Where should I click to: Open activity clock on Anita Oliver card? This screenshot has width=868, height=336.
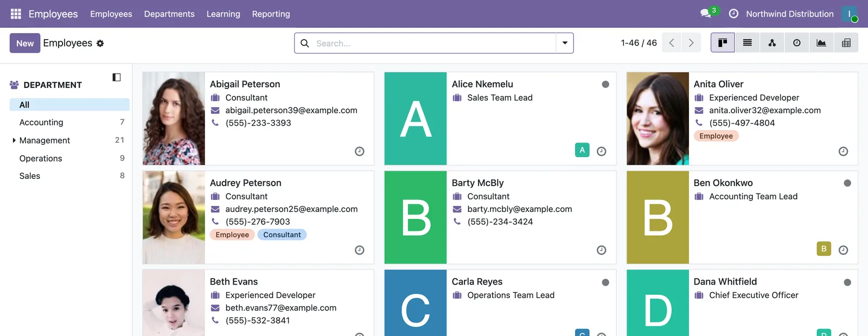(x=843, y=151)
